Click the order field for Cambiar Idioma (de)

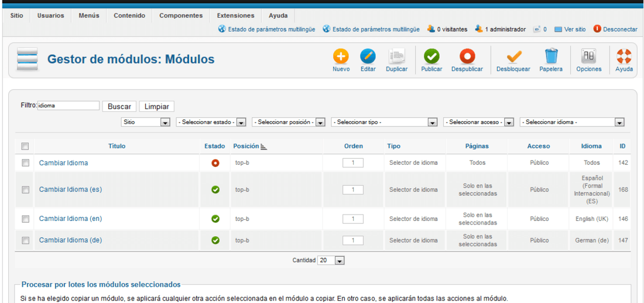tap(353, 240)
